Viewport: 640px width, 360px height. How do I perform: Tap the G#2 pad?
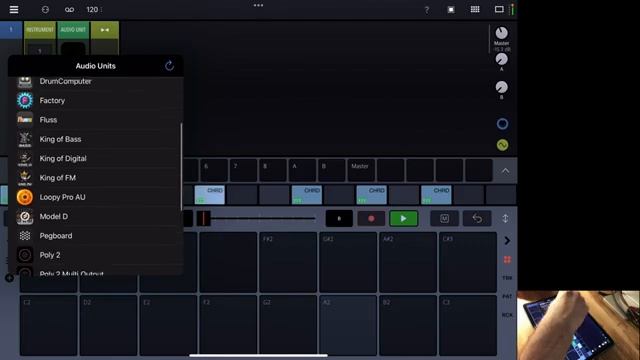click(348, 262)
